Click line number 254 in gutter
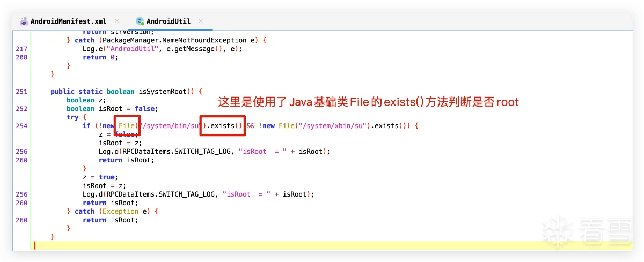The image size is (644, 262). coord(21,126)
